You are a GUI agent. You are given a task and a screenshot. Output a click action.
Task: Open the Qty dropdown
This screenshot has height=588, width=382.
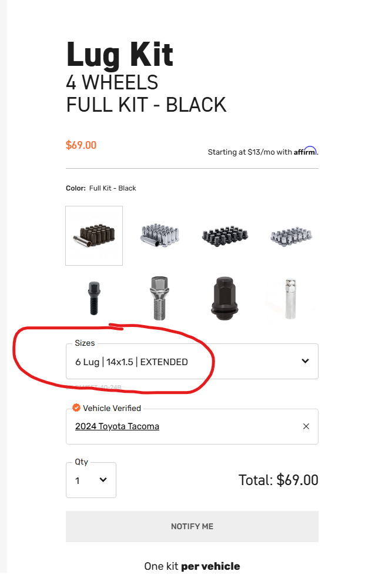click(x=91, y=480)
